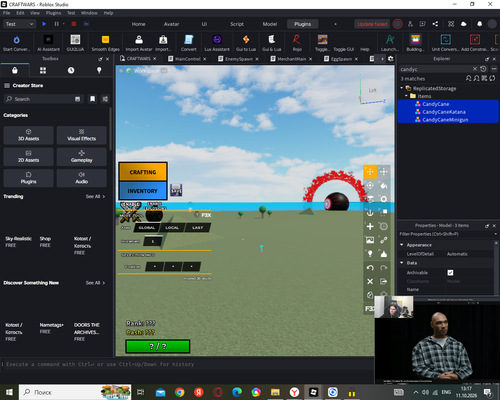500x400 pixels.
Task: Open the File menu
Action: 6,13
